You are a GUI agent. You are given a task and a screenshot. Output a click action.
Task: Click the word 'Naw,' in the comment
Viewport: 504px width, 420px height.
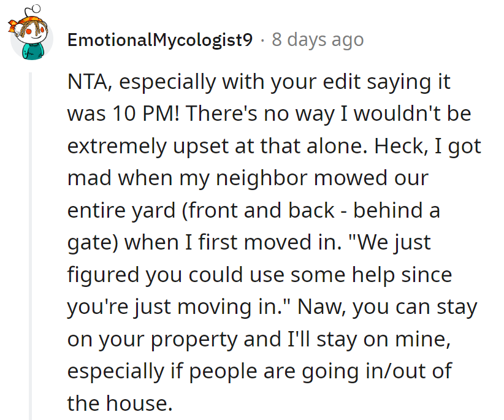pyautogui.click(x=326, y=307)
